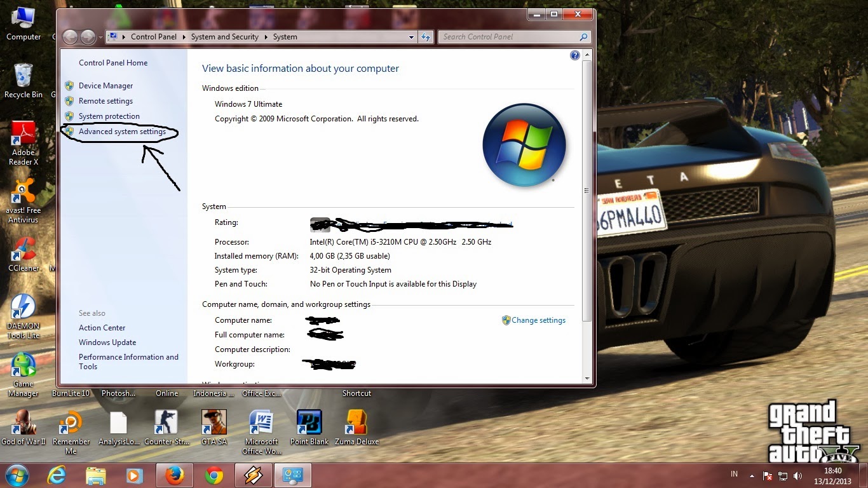Click the Change settings link
This screenshot has width=868, height=488.
(x=538, y=320)
